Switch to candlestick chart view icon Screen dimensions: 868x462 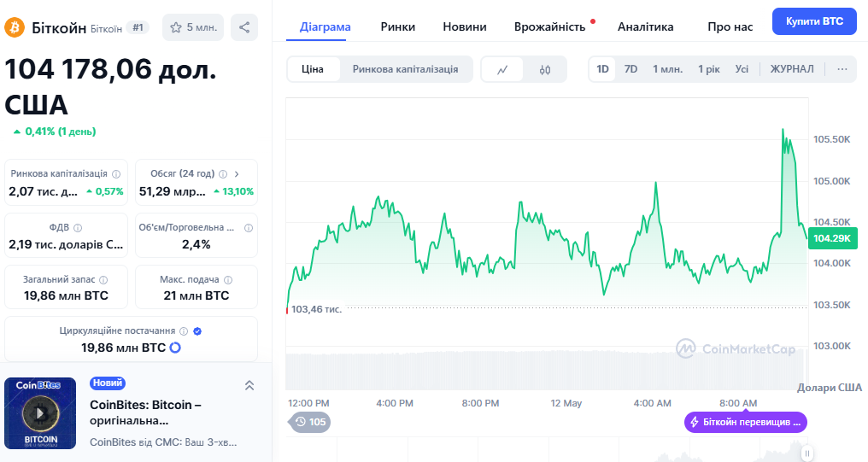(545, 70)
